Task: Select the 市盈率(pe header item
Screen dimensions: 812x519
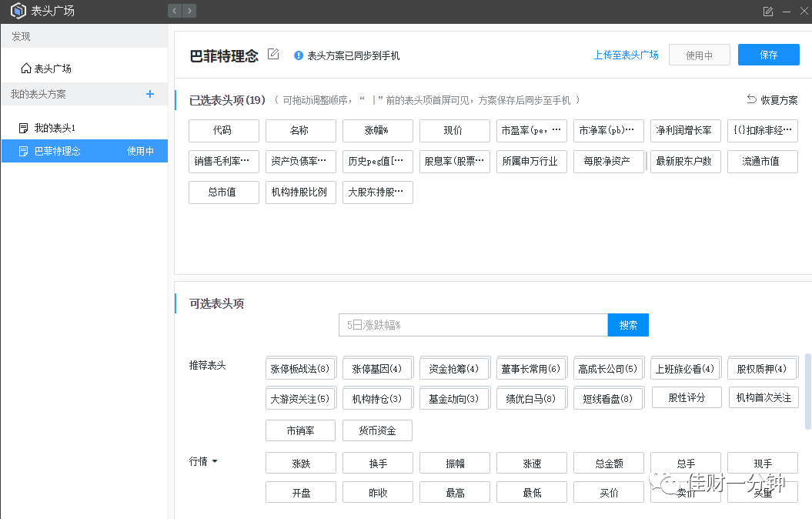Action: point(532,131)
